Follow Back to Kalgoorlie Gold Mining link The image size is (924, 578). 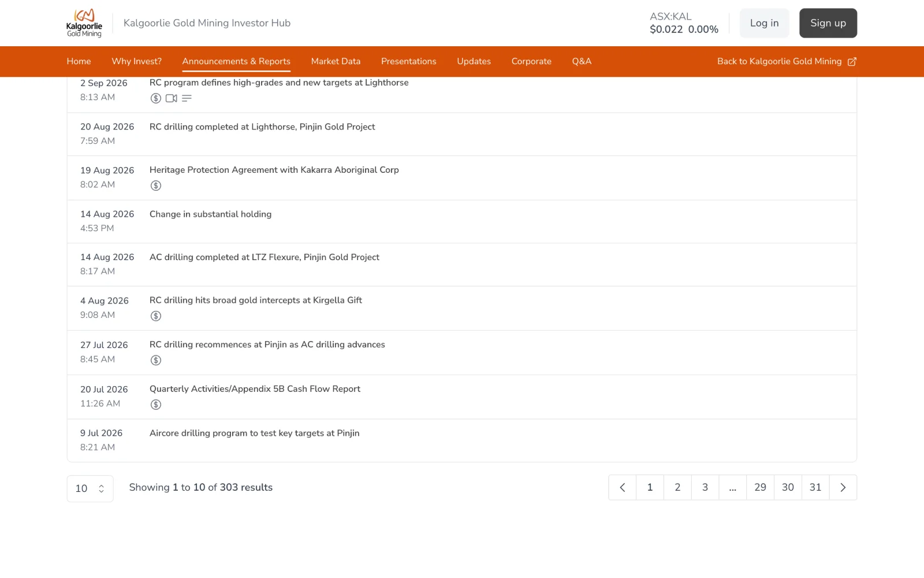tap(787, 61)
